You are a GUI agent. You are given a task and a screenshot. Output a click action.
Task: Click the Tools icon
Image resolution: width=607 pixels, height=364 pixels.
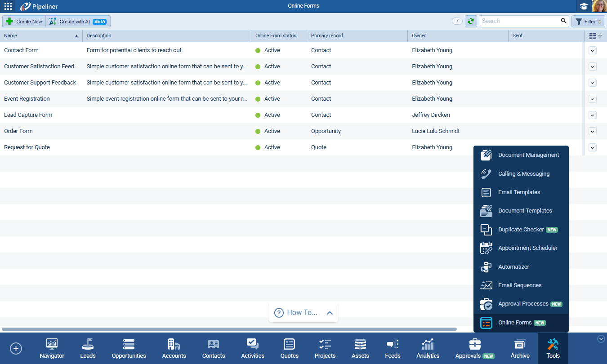(x=553, y=349)
